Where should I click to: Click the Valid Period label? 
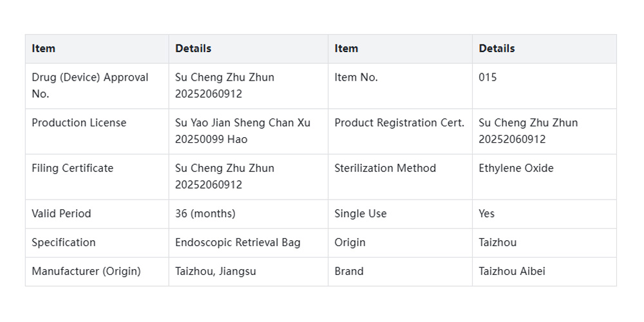point(61,214)
